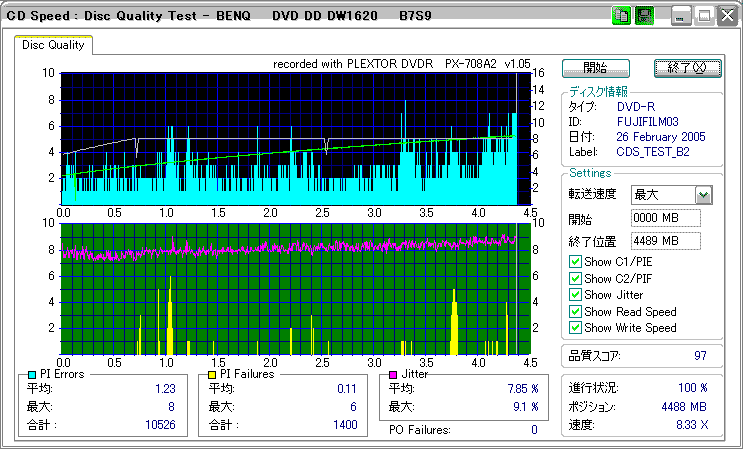Click the yellow PI Failures legend swatch
Screen dimensions: 743x449
click(212, 375)
